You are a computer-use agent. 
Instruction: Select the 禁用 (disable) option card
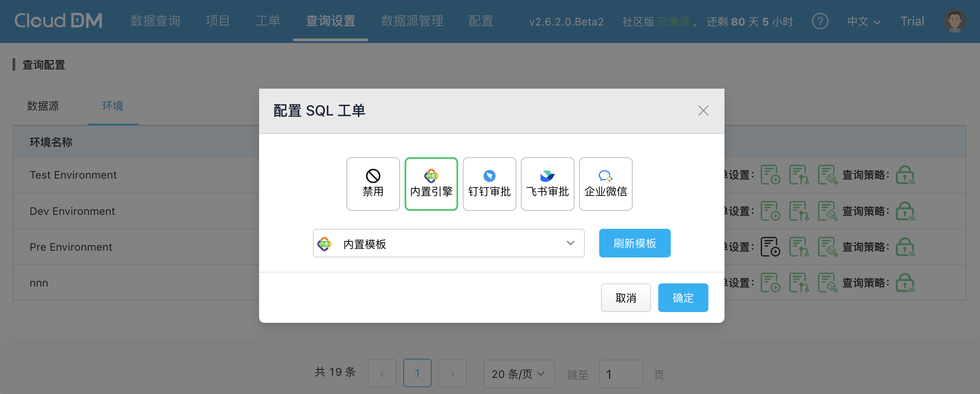click(x=373, y=184)
